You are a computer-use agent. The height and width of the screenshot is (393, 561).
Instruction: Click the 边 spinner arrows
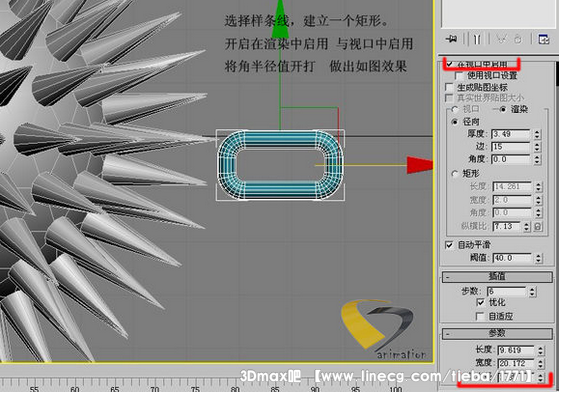tap(537, 147)
